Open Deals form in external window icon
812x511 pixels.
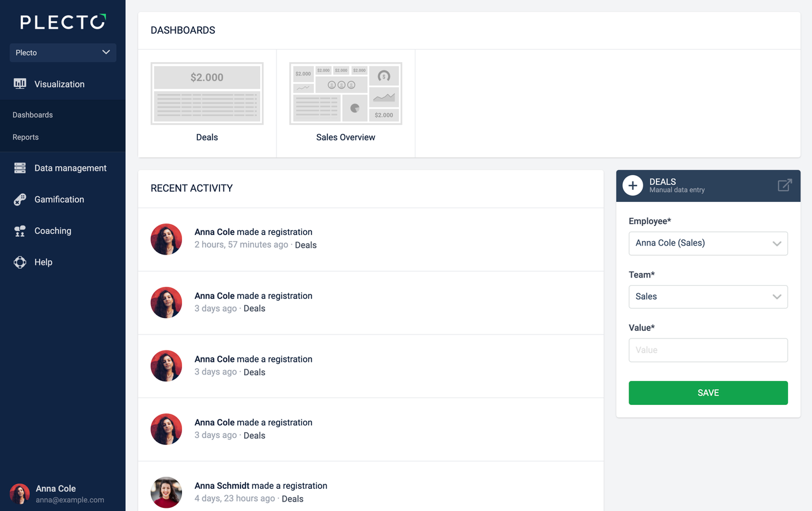click(785, 185)
